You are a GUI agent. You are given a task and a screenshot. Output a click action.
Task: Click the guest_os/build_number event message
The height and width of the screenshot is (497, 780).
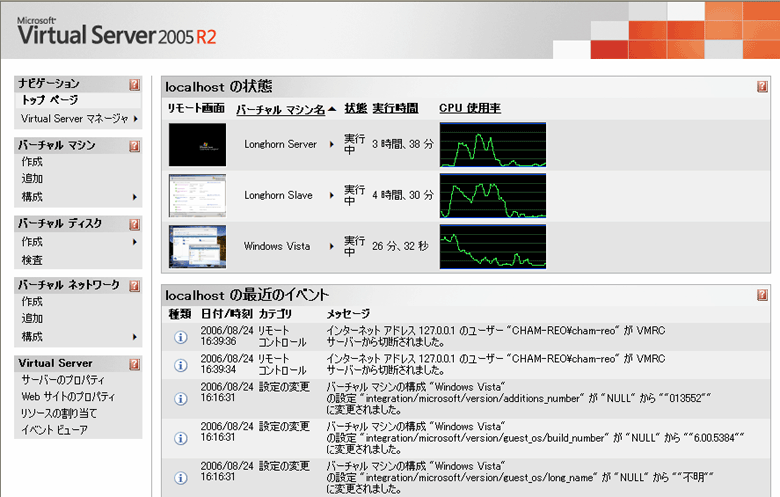(x=535, y=438)
